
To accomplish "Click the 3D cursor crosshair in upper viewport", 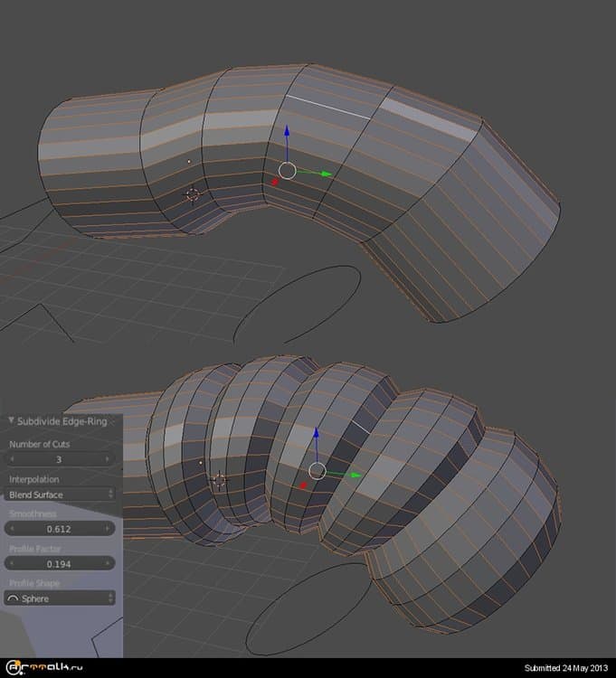I will coord(192,193).
